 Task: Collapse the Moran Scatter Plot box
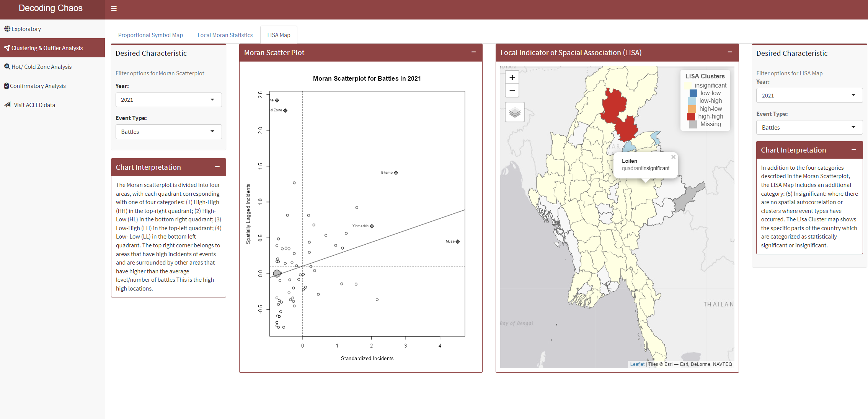[473, 52]
